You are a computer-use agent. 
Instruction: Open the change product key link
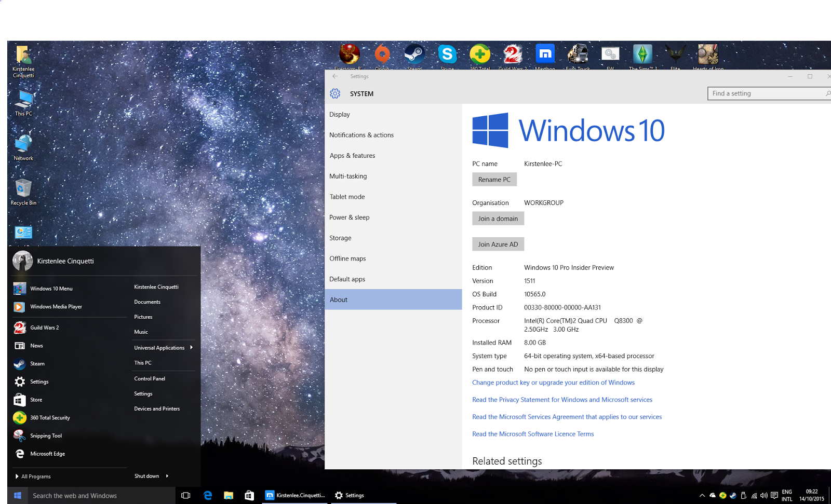[x=553, y=383]
